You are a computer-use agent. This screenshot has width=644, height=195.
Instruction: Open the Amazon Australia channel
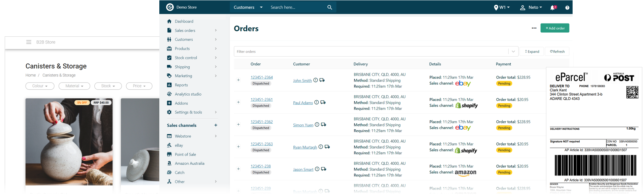pos(189,163)
